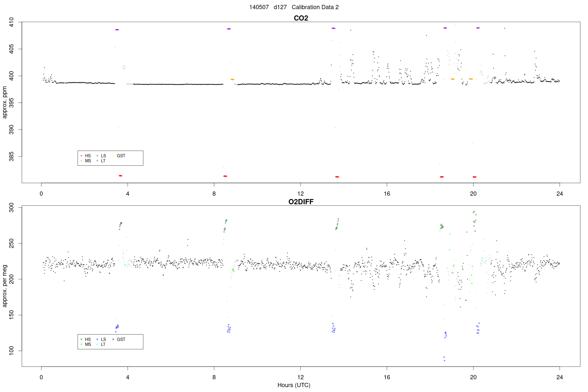Click the 300 tick on O2DIFF y-axis
Image resolution: width=588 pixels, height=392 pixels.
[x=11, y=207]
